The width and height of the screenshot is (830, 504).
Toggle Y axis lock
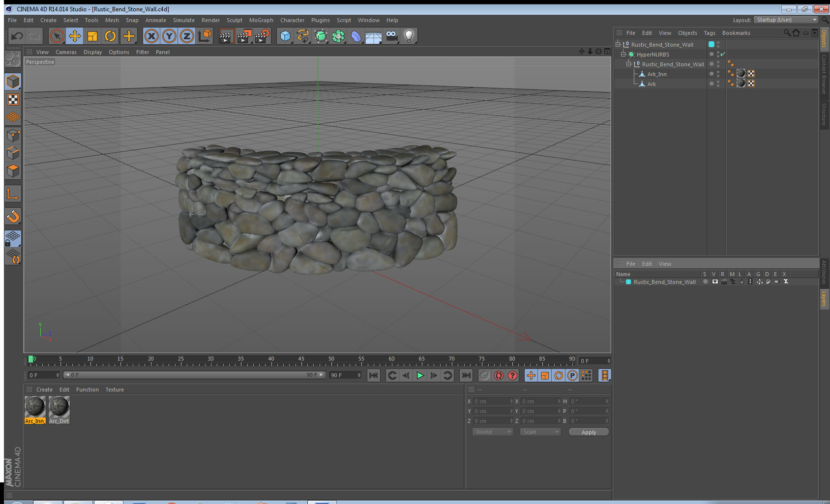(x=169, y=36)
